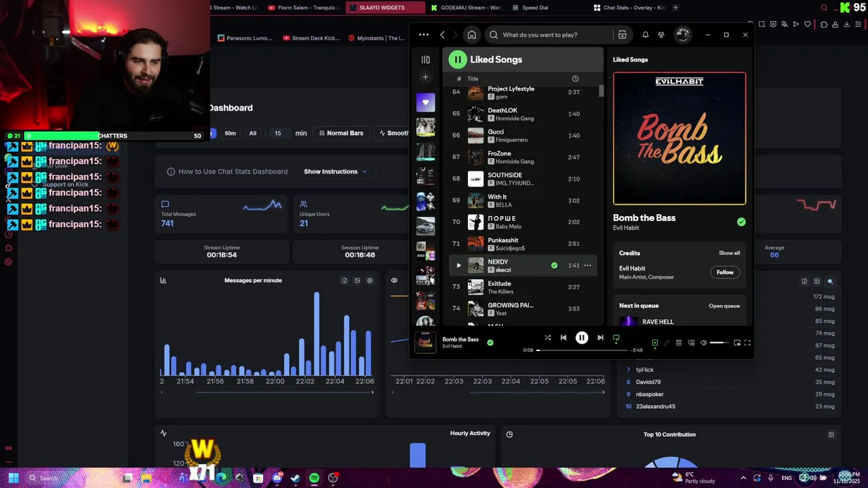Open Spotify Friend Activity icon

pos(661,35)
